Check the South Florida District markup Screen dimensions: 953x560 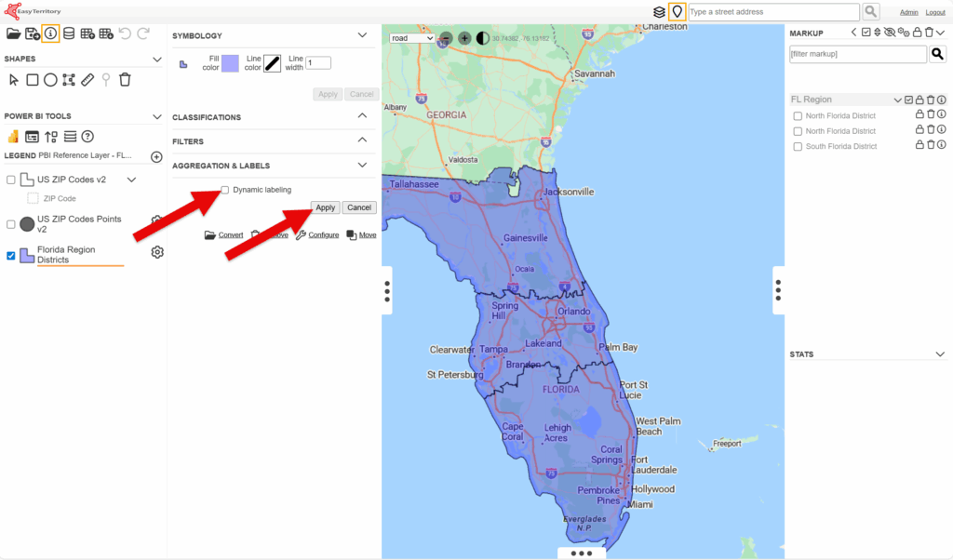(x=798, y=147)
